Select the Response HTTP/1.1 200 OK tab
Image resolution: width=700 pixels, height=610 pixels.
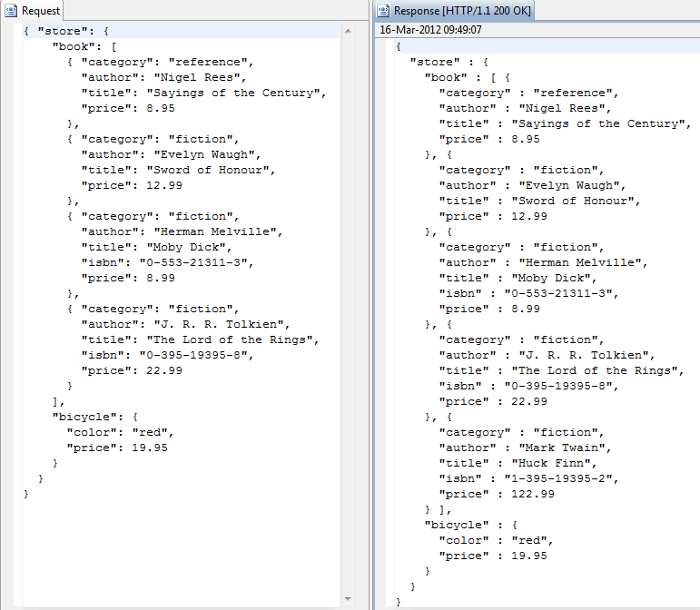click(x=455, y=10)
